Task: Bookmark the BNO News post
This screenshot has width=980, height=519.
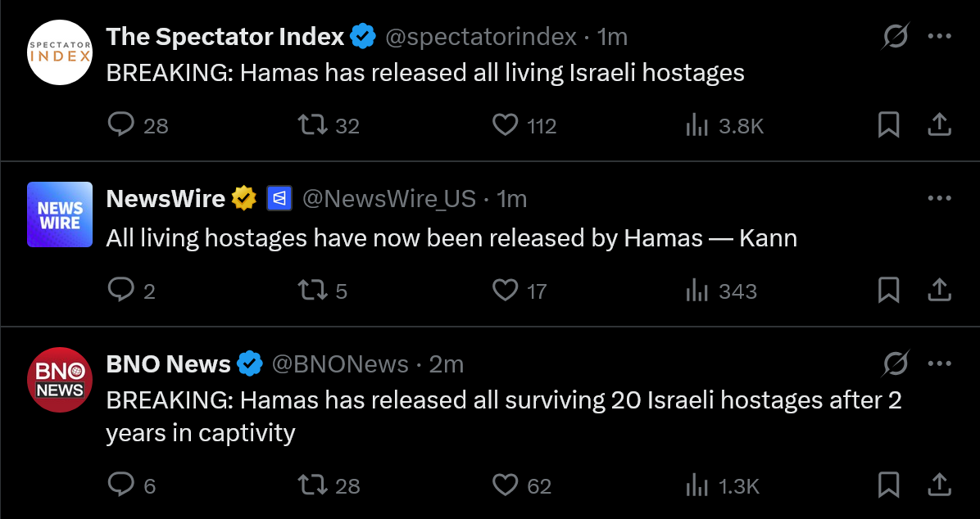Action: click(888, 485)
